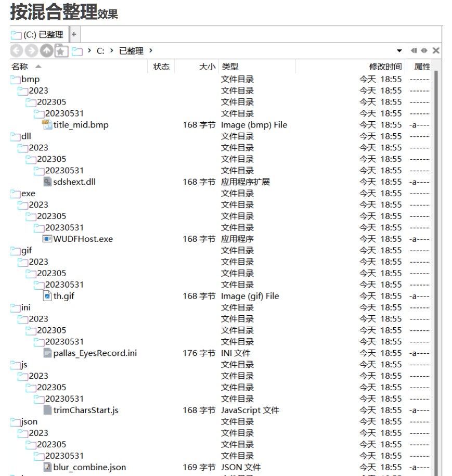
Task: Click the blur_combine.json file icon
Action: click(x=47, y=467)
